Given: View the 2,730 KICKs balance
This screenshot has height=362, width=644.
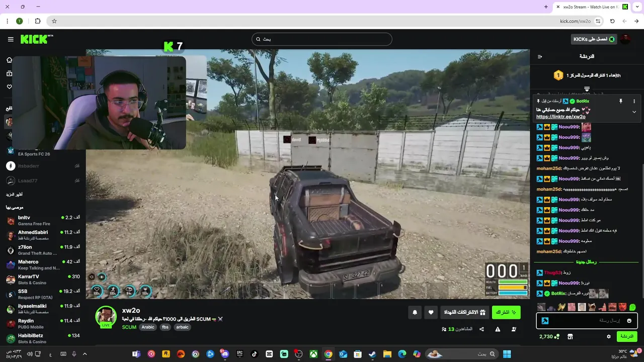Looking at the screenshot, I should (549, 336).
